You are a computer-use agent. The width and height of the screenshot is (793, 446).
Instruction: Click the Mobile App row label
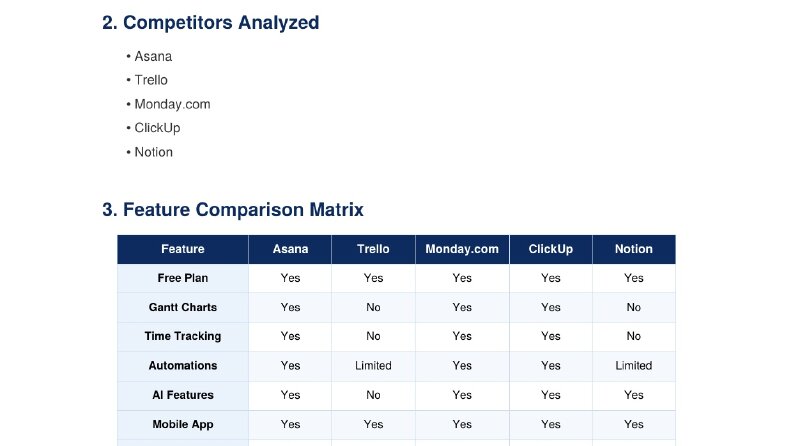click(183, 424)
